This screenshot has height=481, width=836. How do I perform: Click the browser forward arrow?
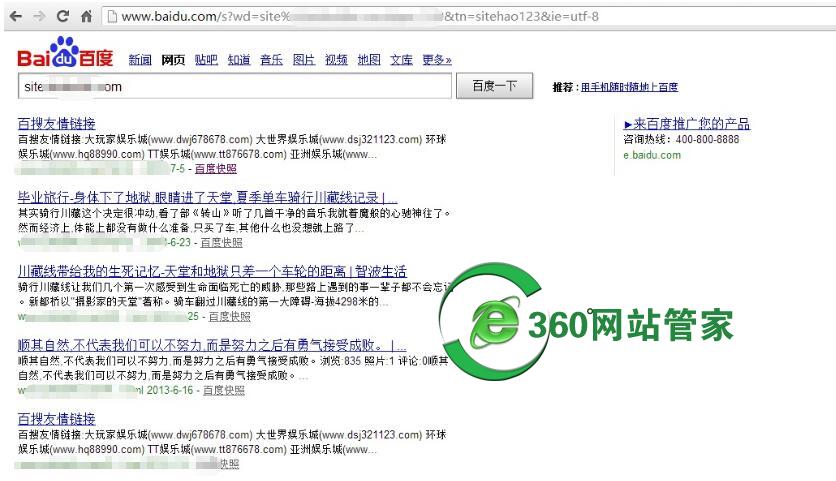pyautogui.click(x=39, y=17)
